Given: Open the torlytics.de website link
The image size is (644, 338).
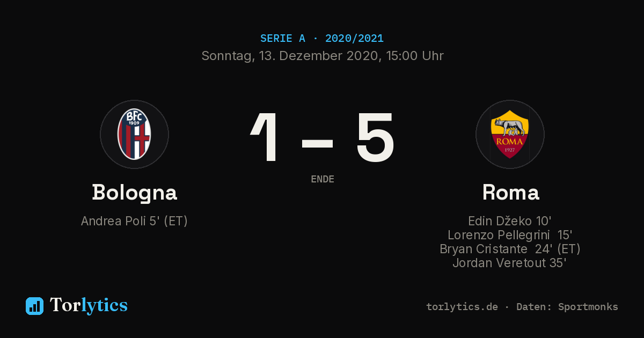Looking at the screenshot, I should click(x=462, y=307).
